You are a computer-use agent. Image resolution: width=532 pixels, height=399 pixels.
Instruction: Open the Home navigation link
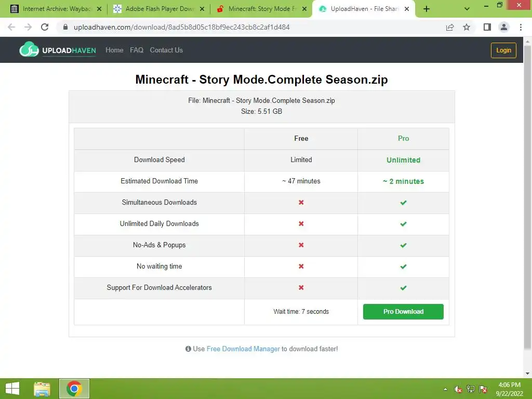click(x=114, y=50)
